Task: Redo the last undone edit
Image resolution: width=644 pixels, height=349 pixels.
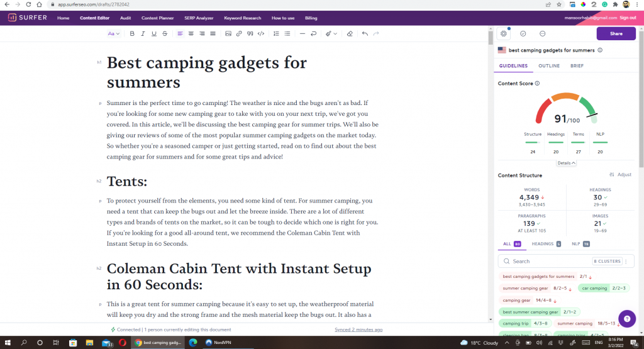Action: [376, 34]
